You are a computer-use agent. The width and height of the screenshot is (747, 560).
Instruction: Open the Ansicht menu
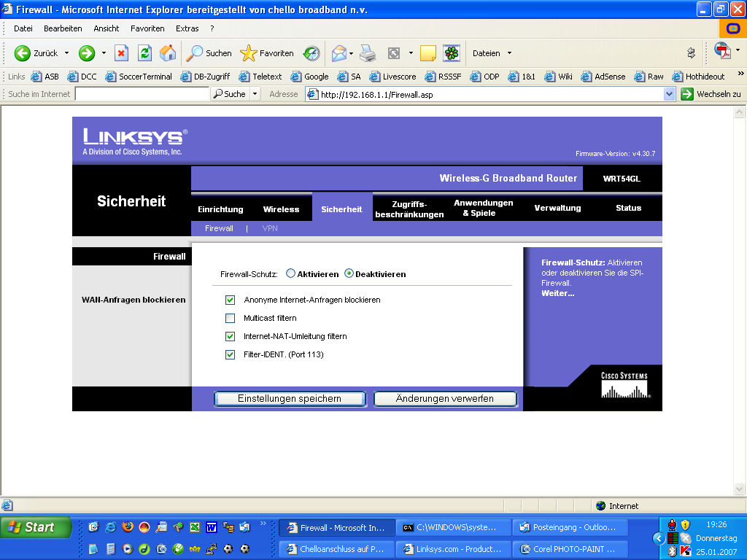(107, 28)
